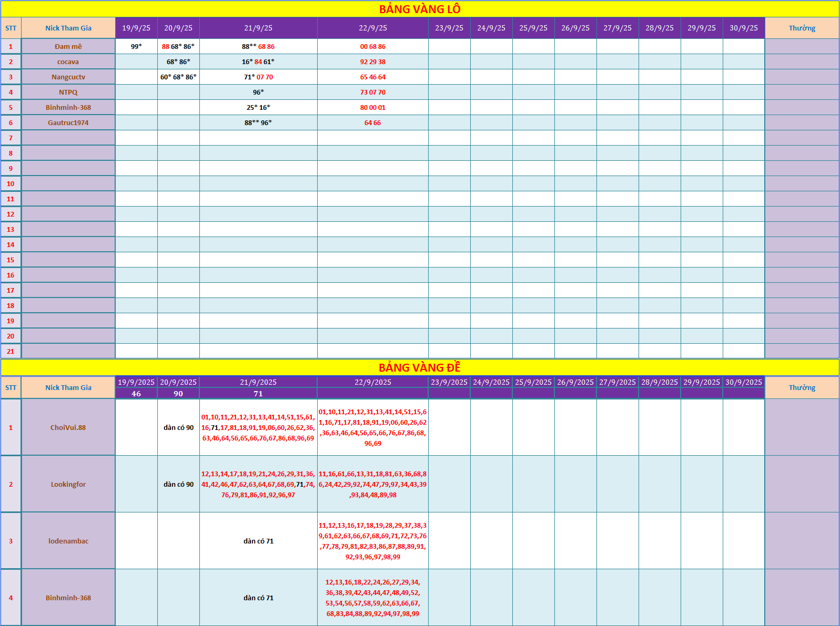
Task: Select the "Lookingfor" nickname cell
Action: (x=68, y=484)
